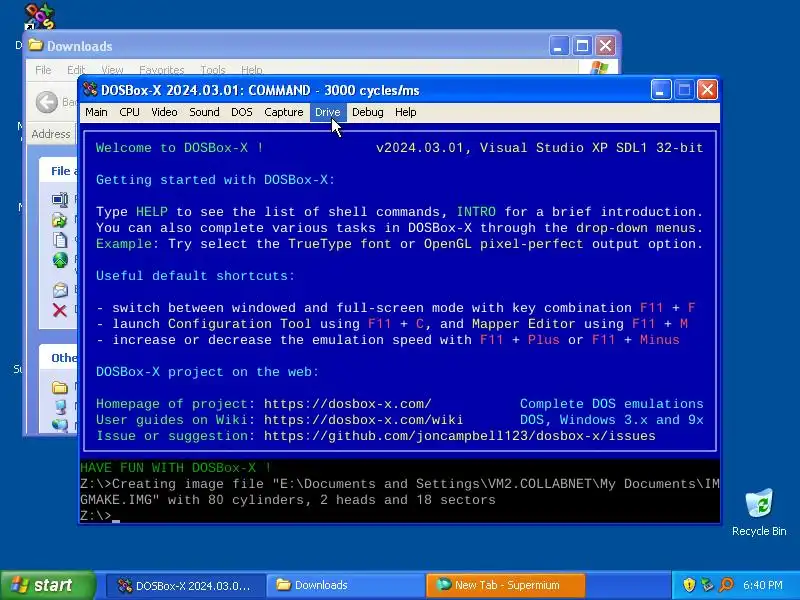Click the Windows flag logo in Downloads window
Image resolution: width=800 pixels, height=600 pixels.
(x=599, y=68)
